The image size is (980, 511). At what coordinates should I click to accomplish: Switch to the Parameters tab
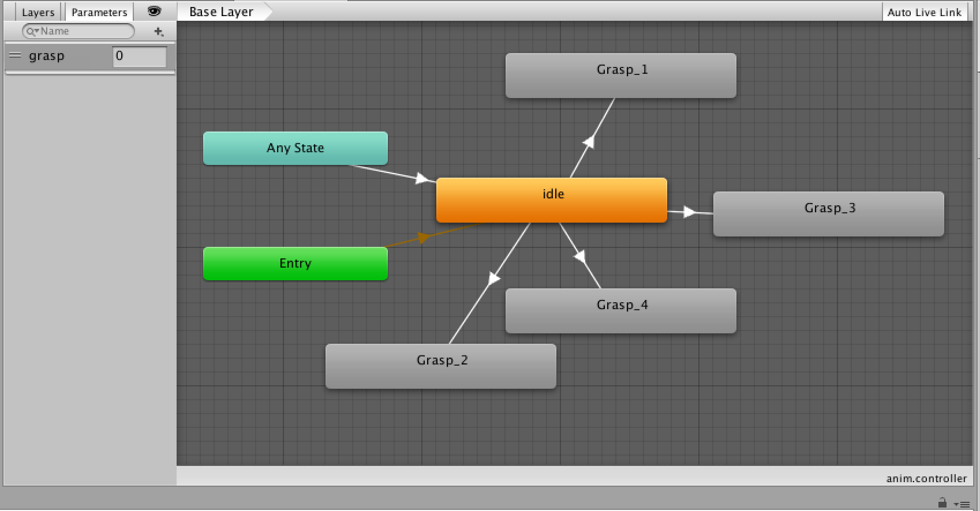coord(99,12)
